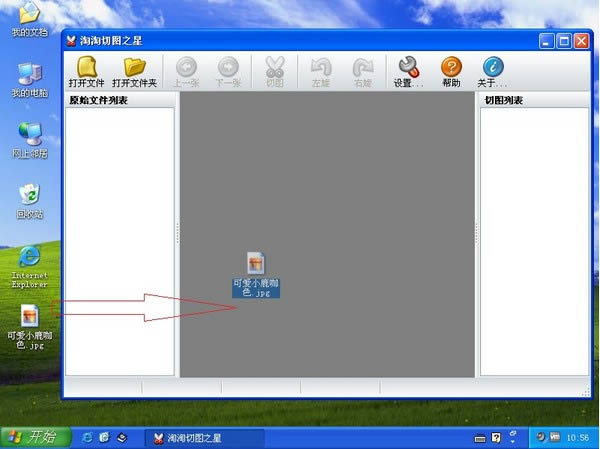
Task: Click 淘淘切图之星 taskbar button
Action: point(204,438)
